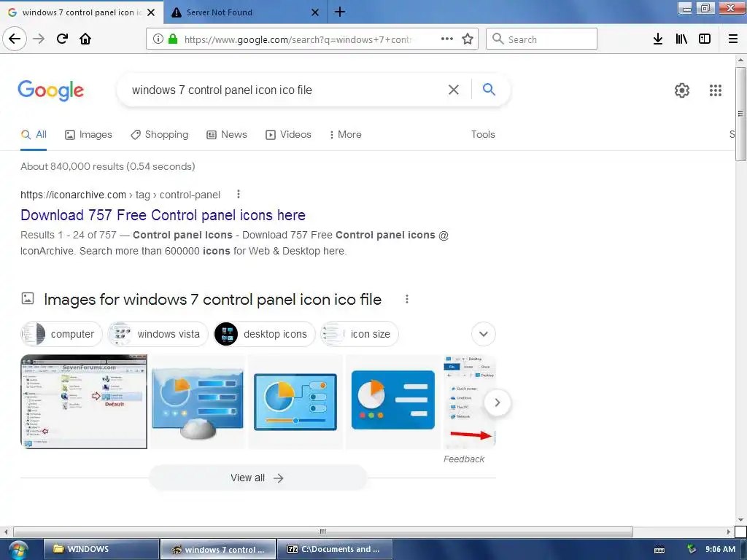Filter images by icon size chip
The height and width of the screenshot is (560, 747).
[x=359, y=334]
